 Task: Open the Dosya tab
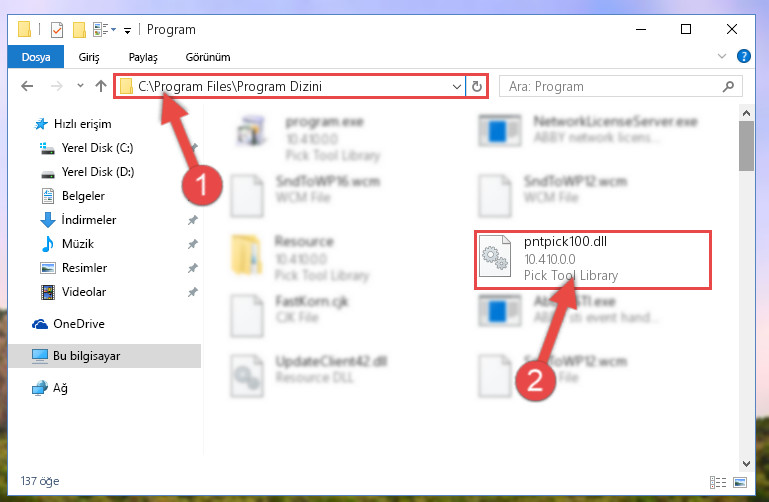click(36, 57)
